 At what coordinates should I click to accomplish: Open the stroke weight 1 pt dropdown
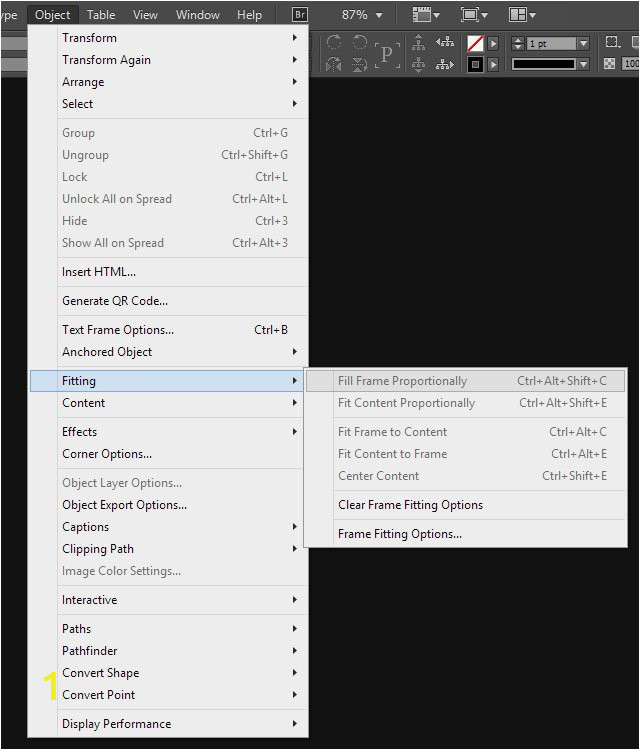[x=583, y=44]
